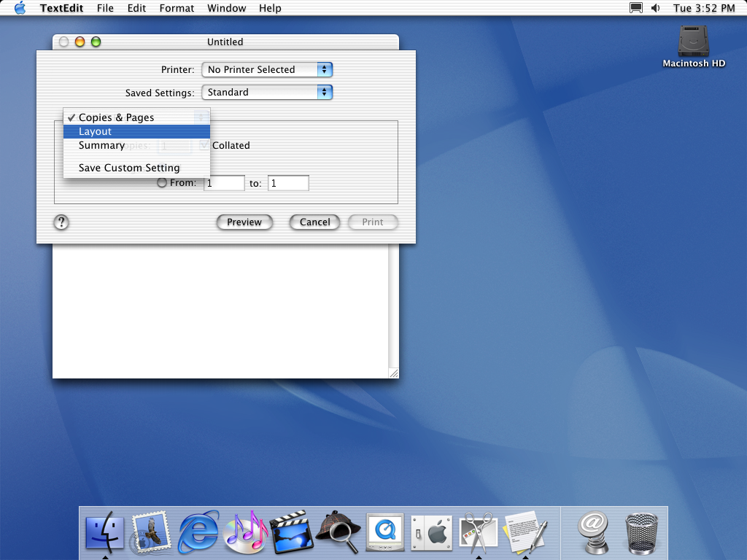Click the Preview button
This screenshot has width=747, height=560.
(x=244, y=222)
